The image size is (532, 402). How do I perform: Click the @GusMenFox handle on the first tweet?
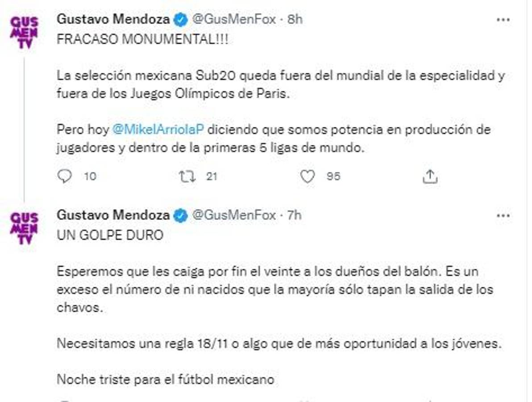(x=236, y=18)
